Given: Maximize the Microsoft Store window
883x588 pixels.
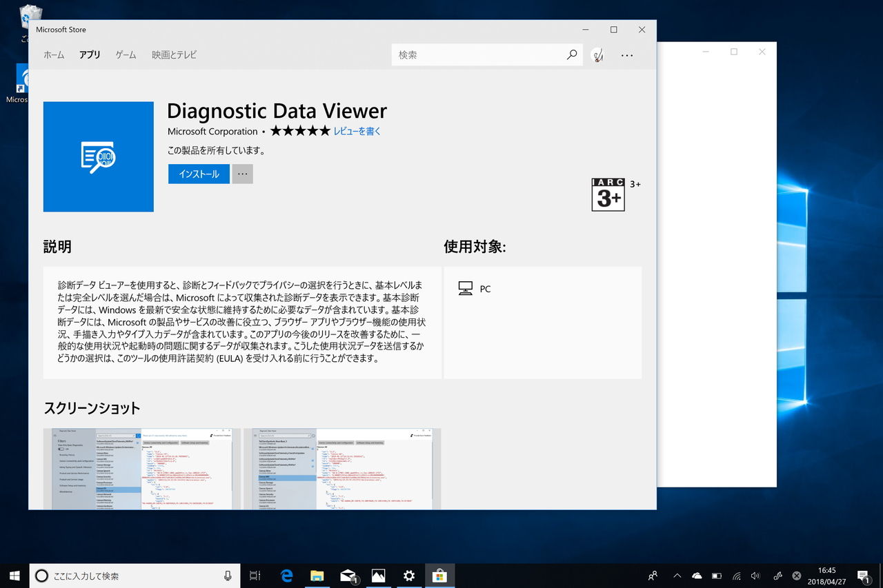Looking at the screenshot, I should (x=614, y=30).
